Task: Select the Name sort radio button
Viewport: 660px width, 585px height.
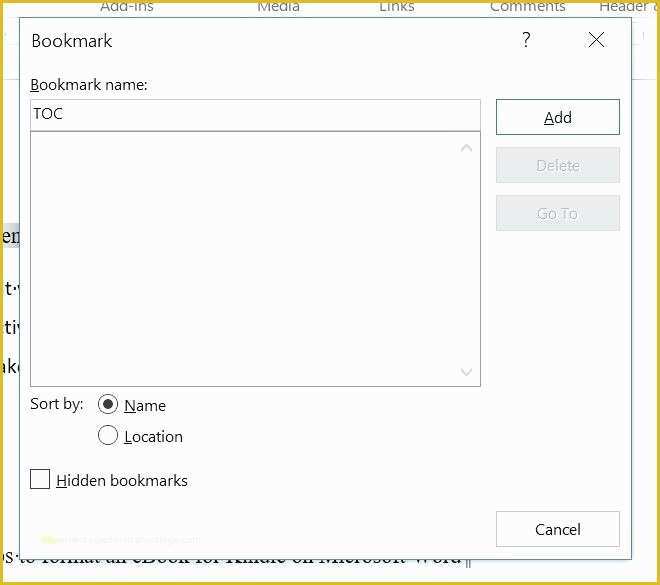Action: tap(108, 404)
